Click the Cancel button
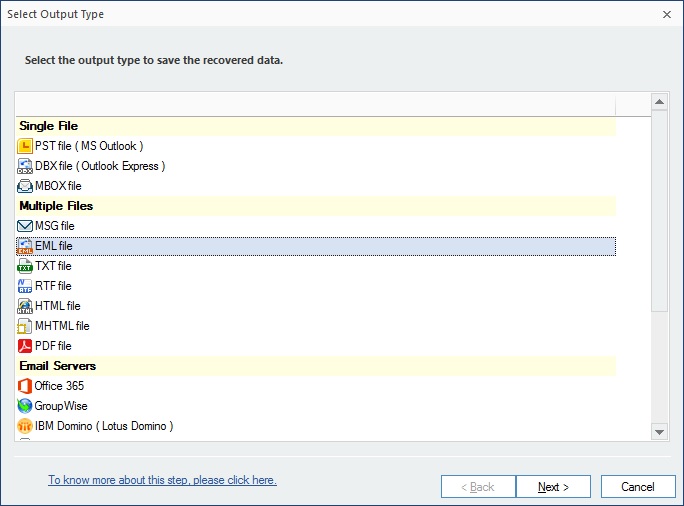684x506 pixels. (638, 487)
